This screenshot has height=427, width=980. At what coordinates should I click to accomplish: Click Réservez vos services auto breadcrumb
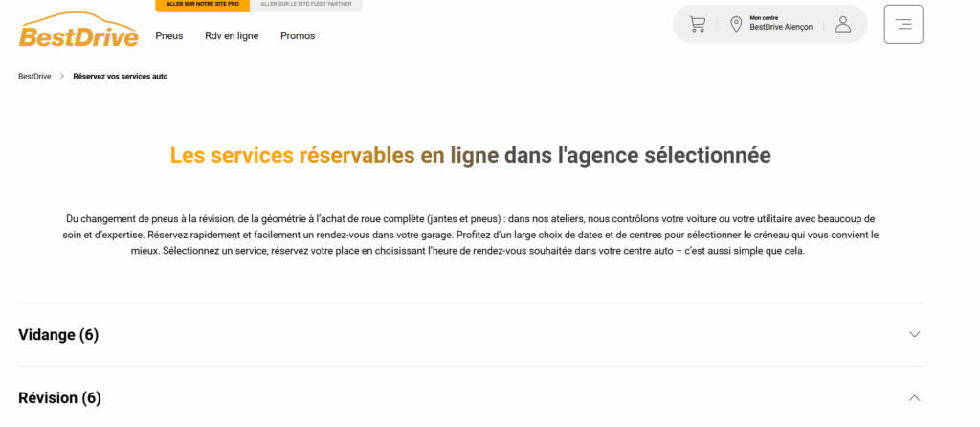click(x=120, y=76)
